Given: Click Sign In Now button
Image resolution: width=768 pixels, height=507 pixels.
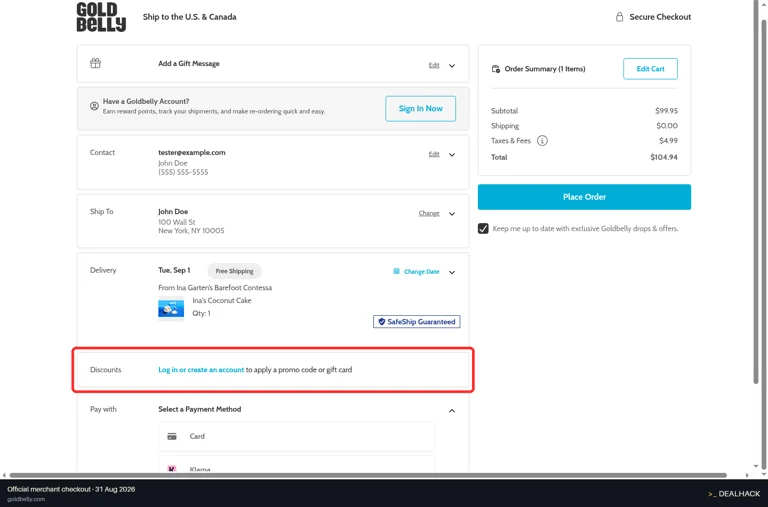Looking at the screenshot, I should coord(420,109).
